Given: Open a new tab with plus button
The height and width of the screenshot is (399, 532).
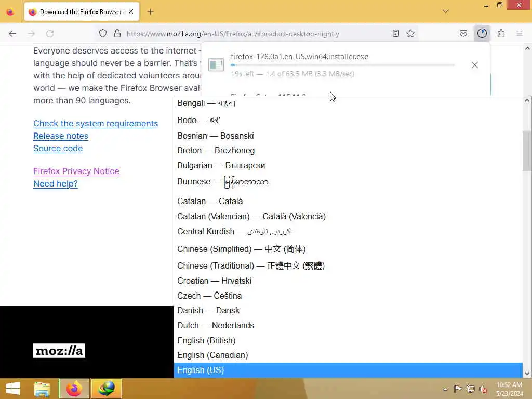Looking at the screenshot, I should point(151,12).
